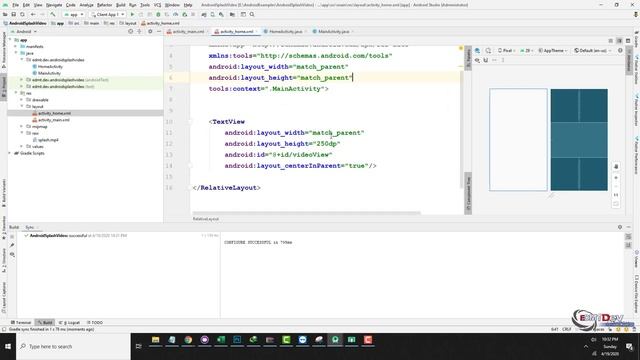Open Build panel settings gear
This screenshot has width=640, height=360.
[620, 227]
